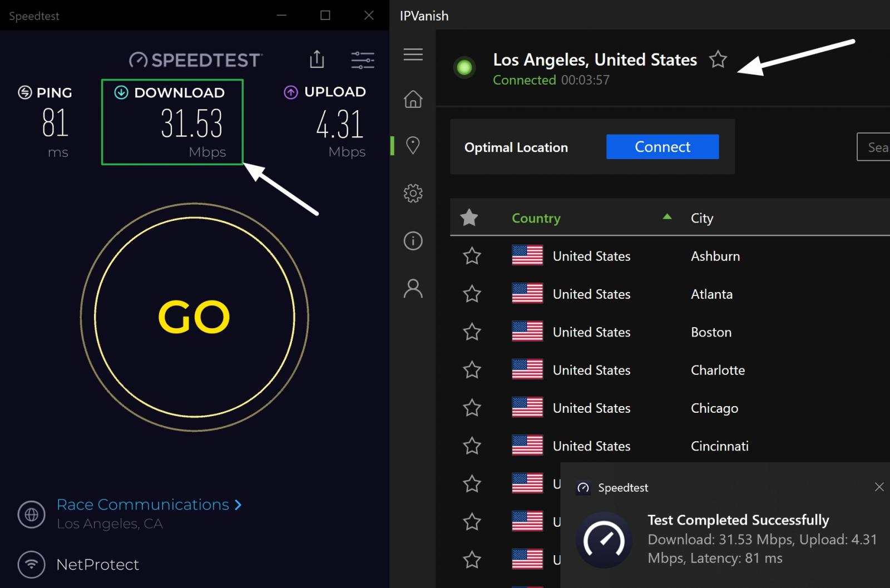Click the NetProtect icon in Speedtest
Viewport: 890px width, 588px height.
(x=31, y=565)
